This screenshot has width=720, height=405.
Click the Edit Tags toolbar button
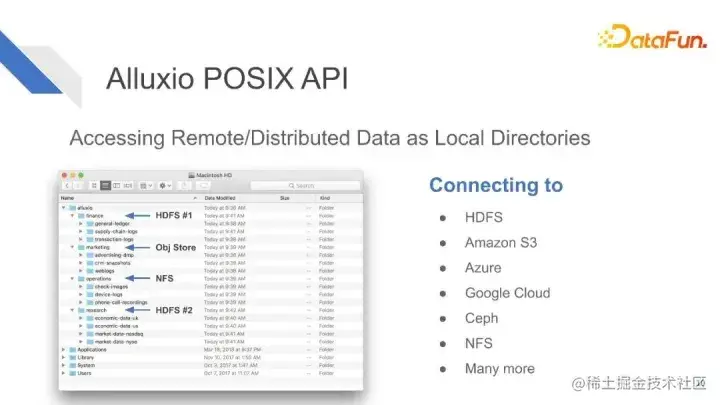[x=202, y=186]
